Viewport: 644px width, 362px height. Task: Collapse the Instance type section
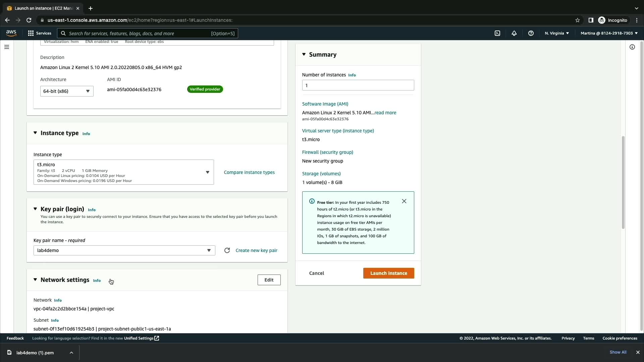coord(35,133)
